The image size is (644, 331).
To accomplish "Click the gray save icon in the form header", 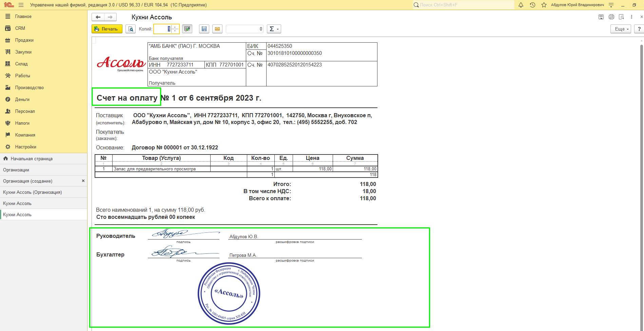I will click(x=601, y=17).
